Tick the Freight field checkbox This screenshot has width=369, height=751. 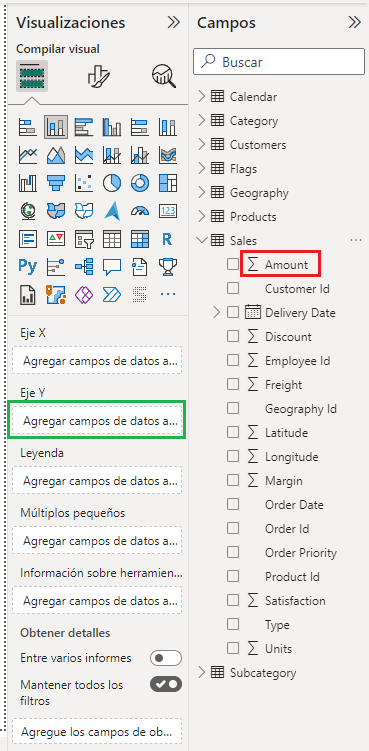pyautogui.click(x=233, y=384)
